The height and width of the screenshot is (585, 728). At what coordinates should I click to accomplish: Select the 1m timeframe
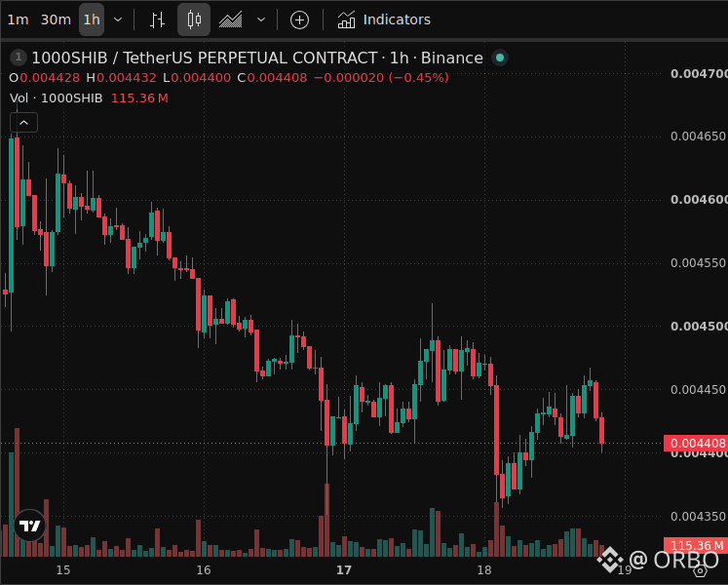[x=18, y=19]
